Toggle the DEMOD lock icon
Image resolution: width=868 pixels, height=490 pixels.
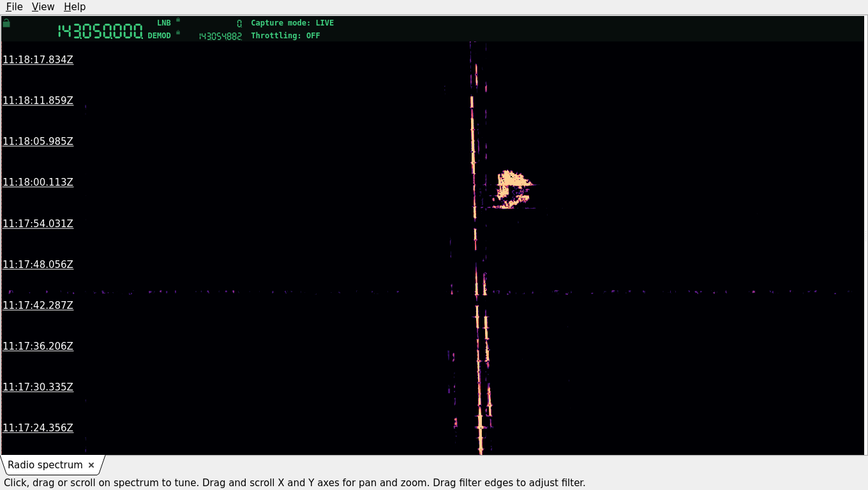point(178,33)
